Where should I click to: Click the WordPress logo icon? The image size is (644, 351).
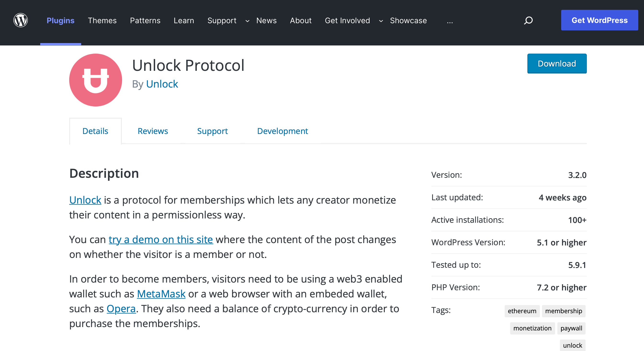[21, 20]
